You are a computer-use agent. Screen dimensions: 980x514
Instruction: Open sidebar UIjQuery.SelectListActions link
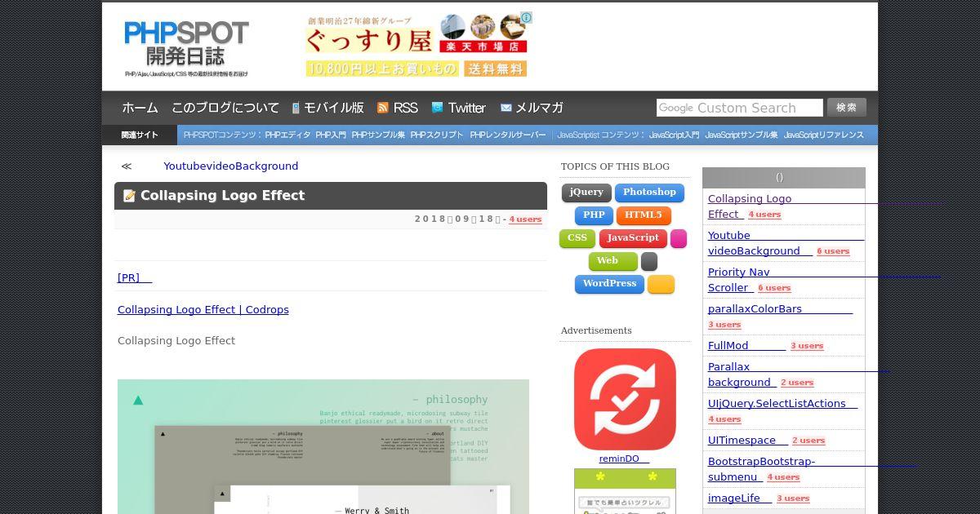pyautogui.click(x=777, y=404)
